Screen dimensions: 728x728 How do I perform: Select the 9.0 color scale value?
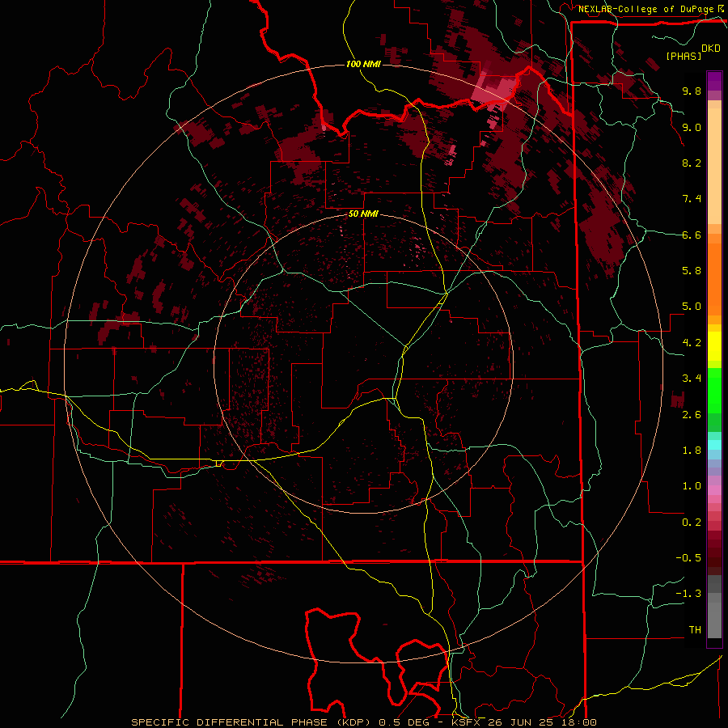click(692, 127)
